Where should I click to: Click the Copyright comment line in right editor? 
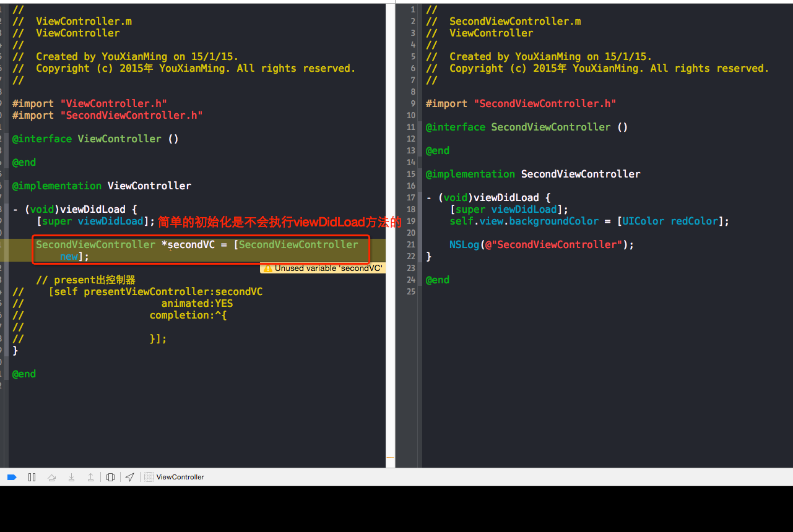pos(597,68)
